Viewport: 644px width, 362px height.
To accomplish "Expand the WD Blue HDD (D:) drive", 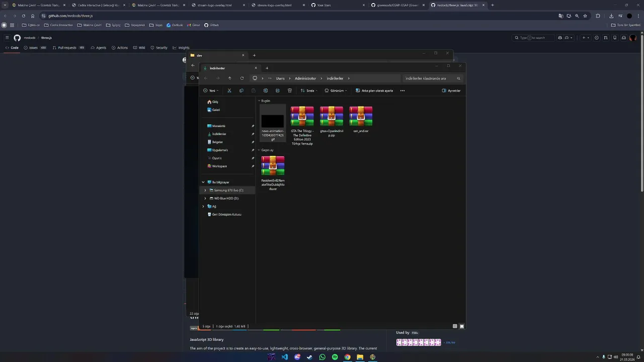I will coord(205,198).
